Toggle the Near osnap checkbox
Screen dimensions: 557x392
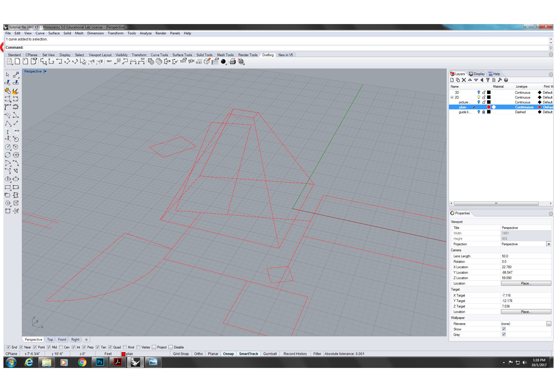[21, 347]
